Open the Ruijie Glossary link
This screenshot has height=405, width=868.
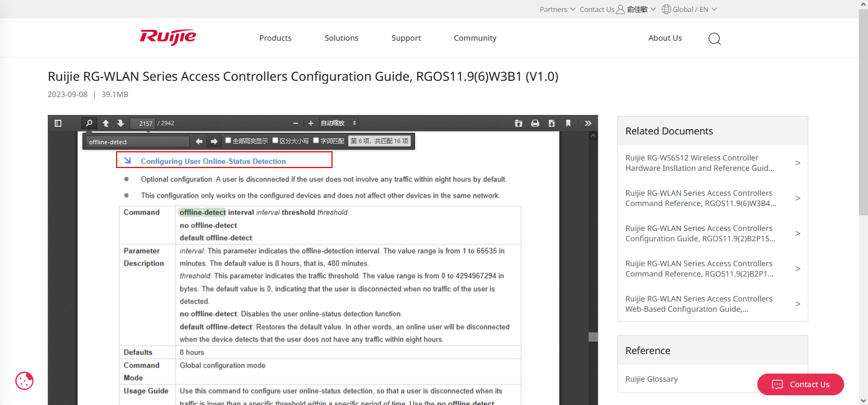click(652, 379)
